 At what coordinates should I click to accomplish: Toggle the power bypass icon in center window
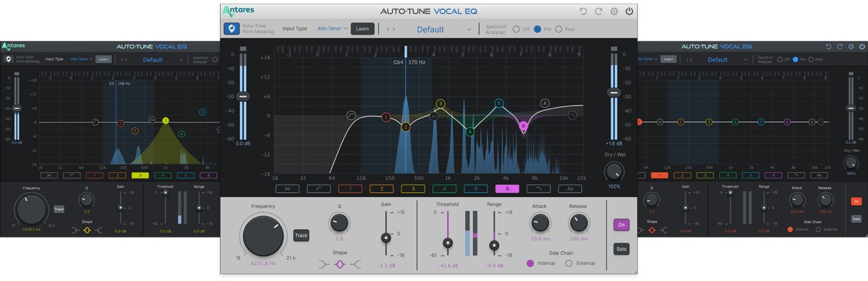coord(629,12)
